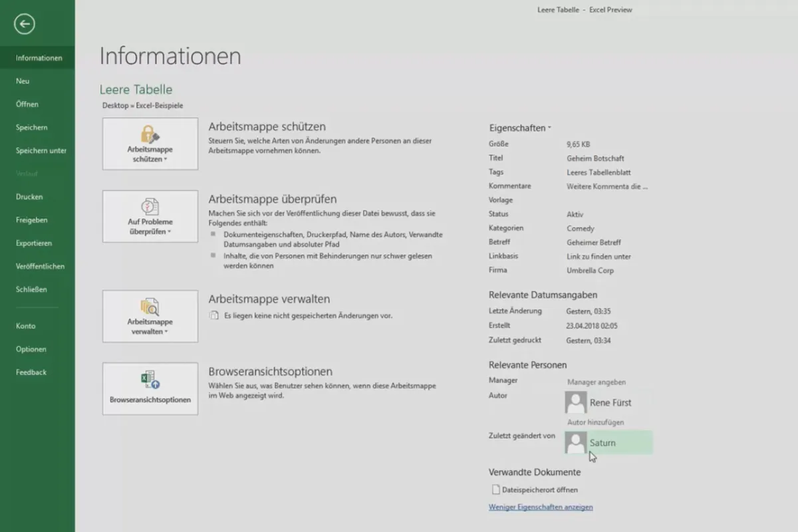Image resolution: width=798 pixels, height=532 pixels.
Task: Select Veröffentlichen in the sidebar
Action: 37,266
